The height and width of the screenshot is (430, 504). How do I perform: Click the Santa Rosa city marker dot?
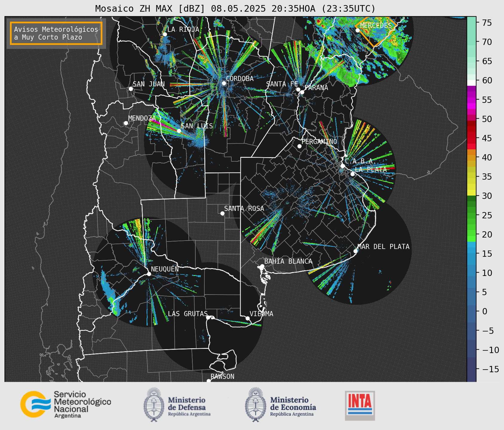click(222, 213)
